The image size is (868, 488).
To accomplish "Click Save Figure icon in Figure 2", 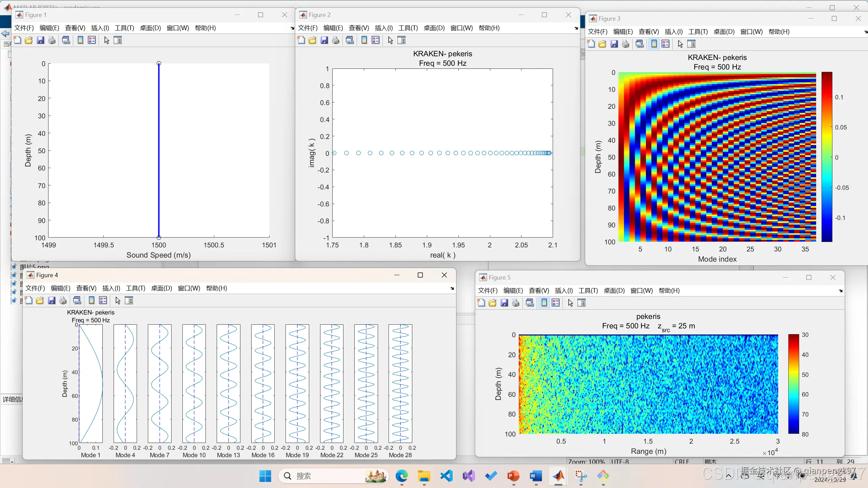I will [324, 40].
